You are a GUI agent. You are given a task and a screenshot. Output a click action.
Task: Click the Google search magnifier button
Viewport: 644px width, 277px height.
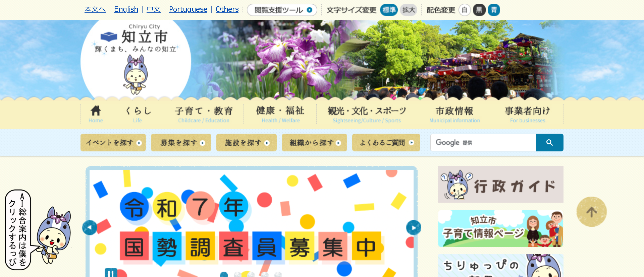(x=549, y=142)
